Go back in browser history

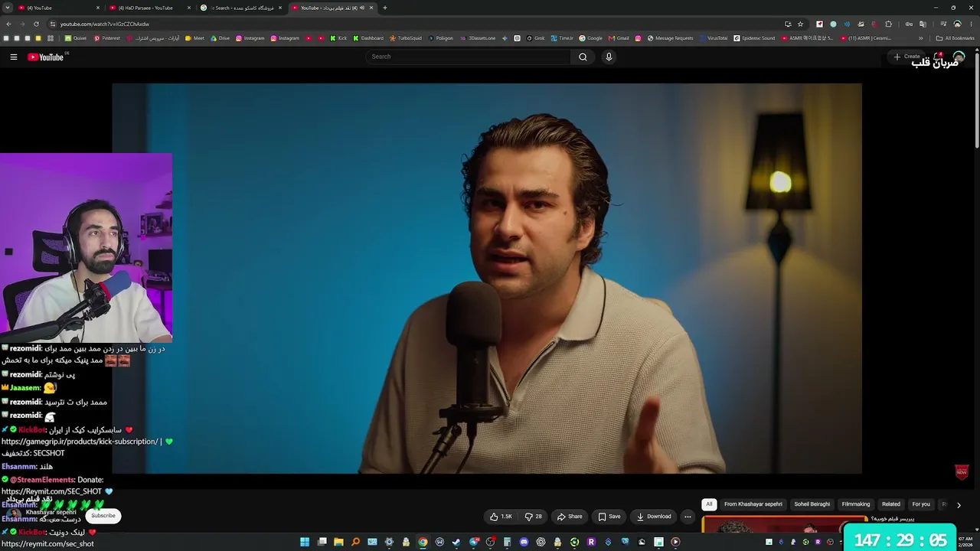tap(8, 24)
